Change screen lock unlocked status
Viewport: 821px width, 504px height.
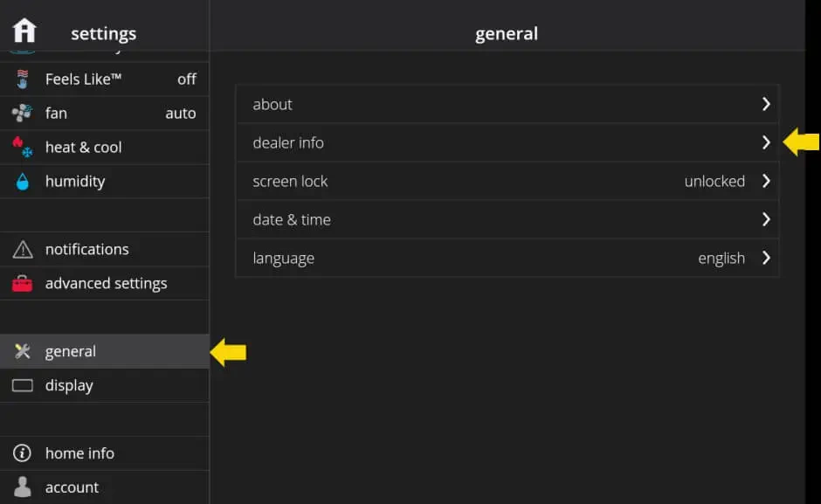coord(714,182)
